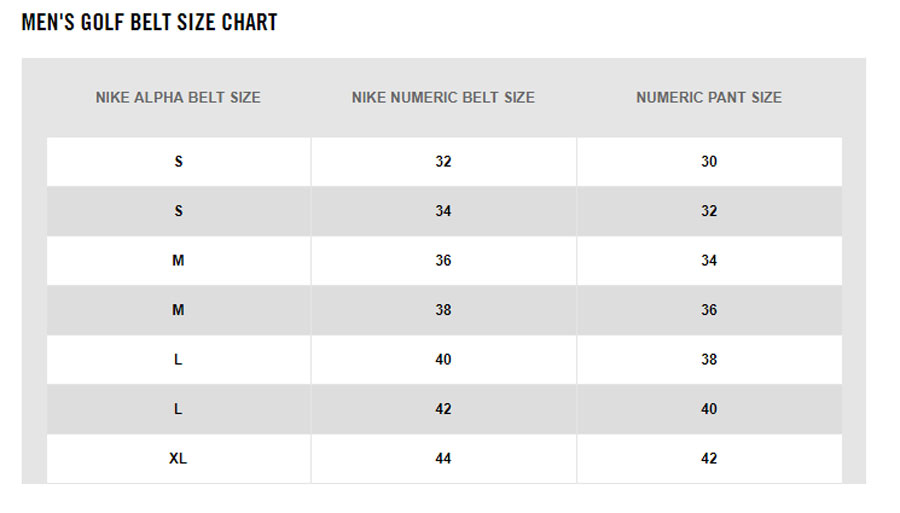
Task: Click the Numeric Pant Size column header
Action: click(x=709, y=98)
